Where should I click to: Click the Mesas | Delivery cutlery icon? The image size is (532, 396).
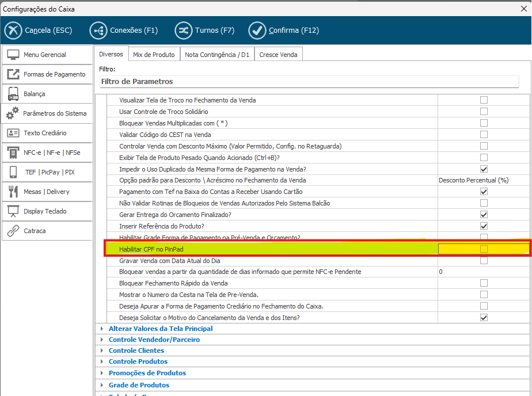[x=13, y=192]
